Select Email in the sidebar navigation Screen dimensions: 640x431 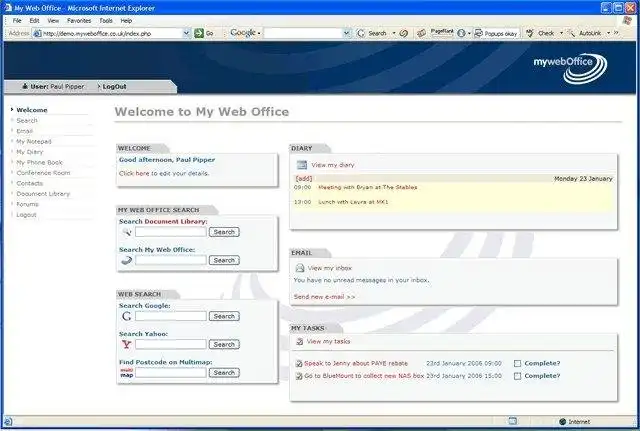pos(24,131)
